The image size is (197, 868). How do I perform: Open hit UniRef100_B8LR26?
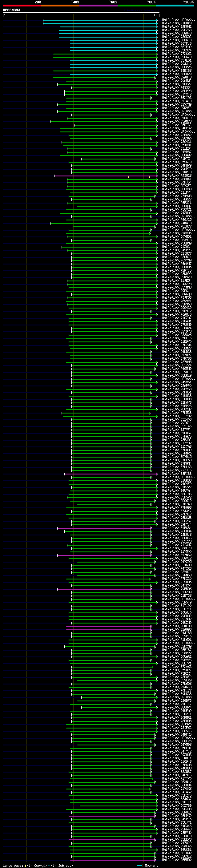tap(177, 67)
